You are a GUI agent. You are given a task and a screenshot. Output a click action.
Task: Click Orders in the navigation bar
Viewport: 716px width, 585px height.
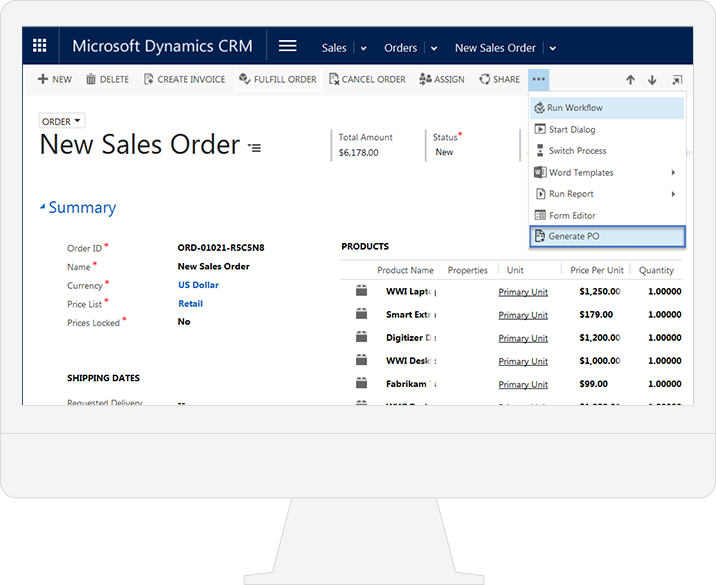400,48
